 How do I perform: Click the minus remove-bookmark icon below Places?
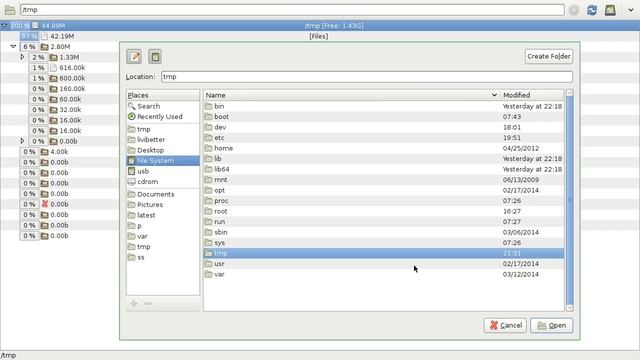pyautogui.click(x=148, y=304)
